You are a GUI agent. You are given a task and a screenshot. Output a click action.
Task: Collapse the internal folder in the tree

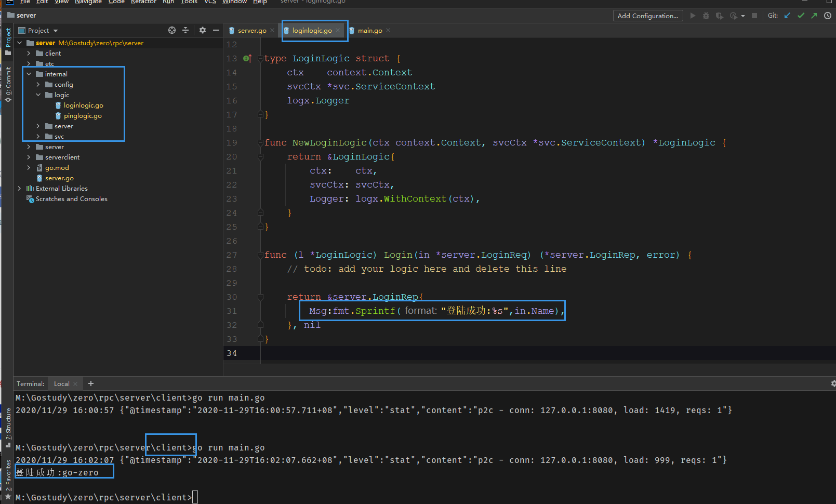(x=29, y=74)
